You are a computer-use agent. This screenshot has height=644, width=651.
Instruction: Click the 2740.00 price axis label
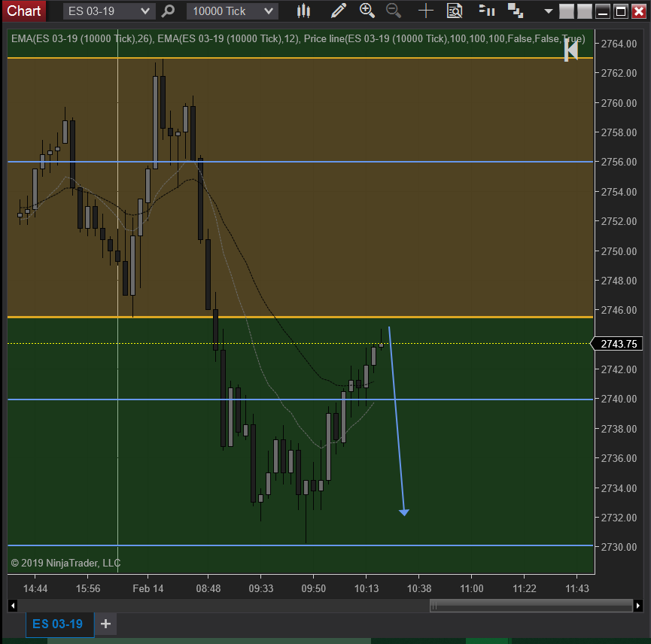pos(619,399)
